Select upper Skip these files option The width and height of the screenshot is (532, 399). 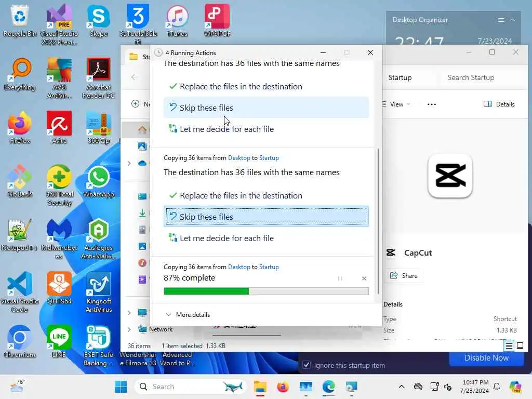click(266, 108)
